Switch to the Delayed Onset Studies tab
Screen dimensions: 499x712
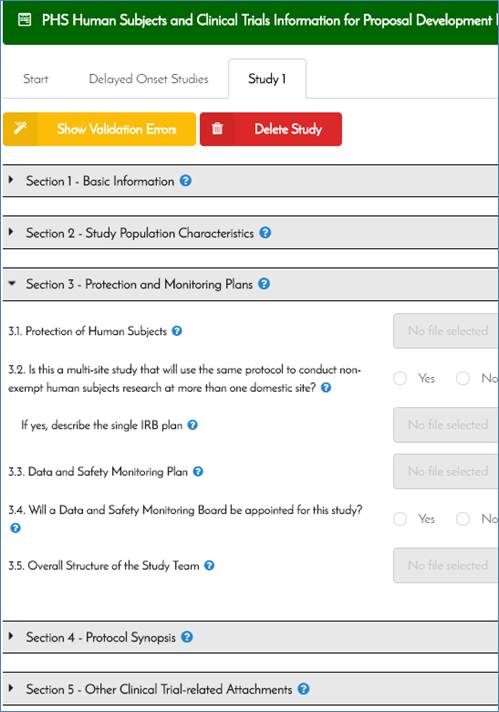coord(148,79)
